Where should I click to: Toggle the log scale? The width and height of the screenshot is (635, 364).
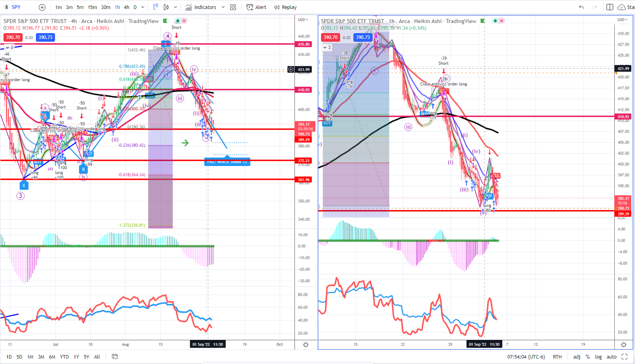598,357
